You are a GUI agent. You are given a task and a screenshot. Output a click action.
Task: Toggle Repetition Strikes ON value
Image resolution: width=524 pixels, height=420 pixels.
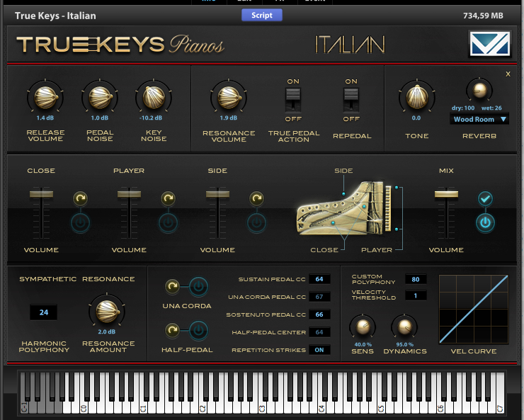pos(319,350)
